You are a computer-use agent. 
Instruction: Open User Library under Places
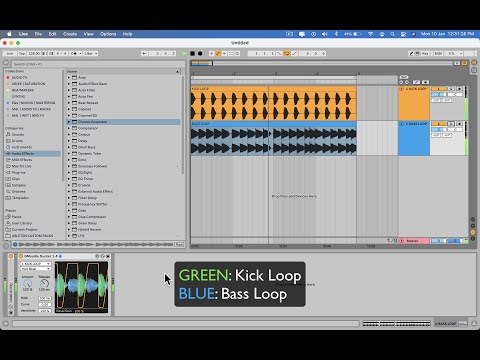[x=22, y=223]
